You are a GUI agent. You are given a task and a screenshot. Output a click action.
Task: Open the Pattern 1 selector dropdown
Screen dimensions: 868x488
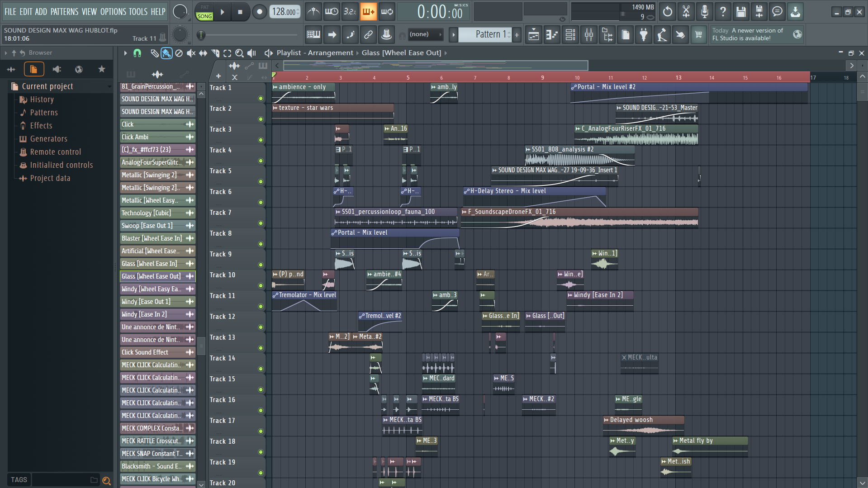[486, 34]
